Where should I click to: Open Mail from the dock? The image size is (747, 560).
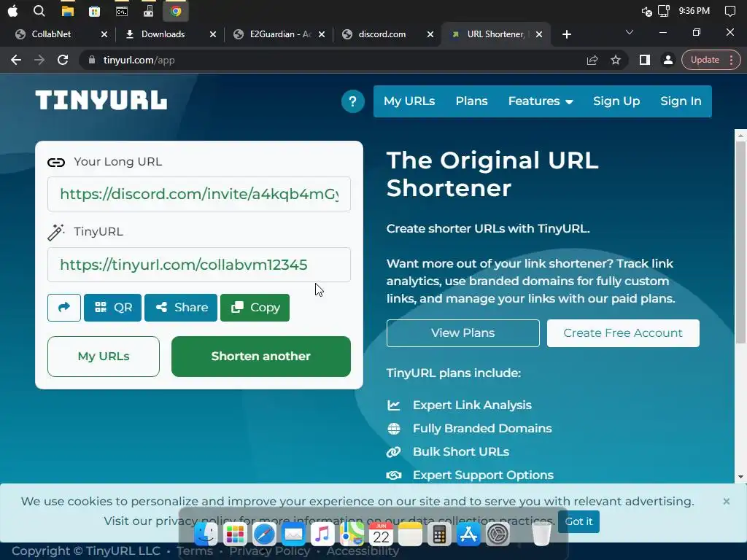(293, 534)
